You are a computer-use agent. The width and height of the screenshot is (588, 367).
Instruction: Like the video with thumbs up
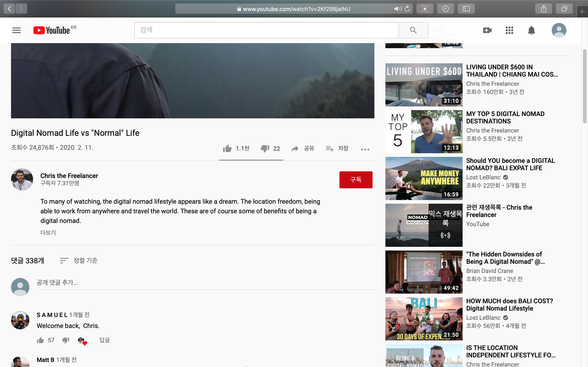coord(227,148)
